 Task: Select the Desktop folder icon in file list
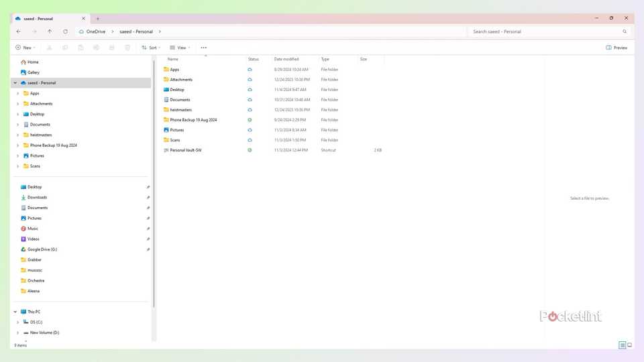coord(166,89)
